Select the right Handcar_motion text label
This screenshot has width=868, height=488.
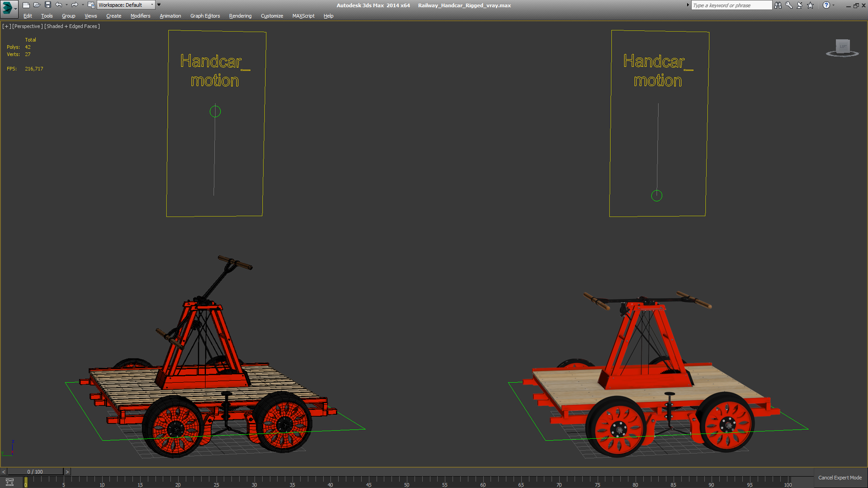click(x=658, y=71)
